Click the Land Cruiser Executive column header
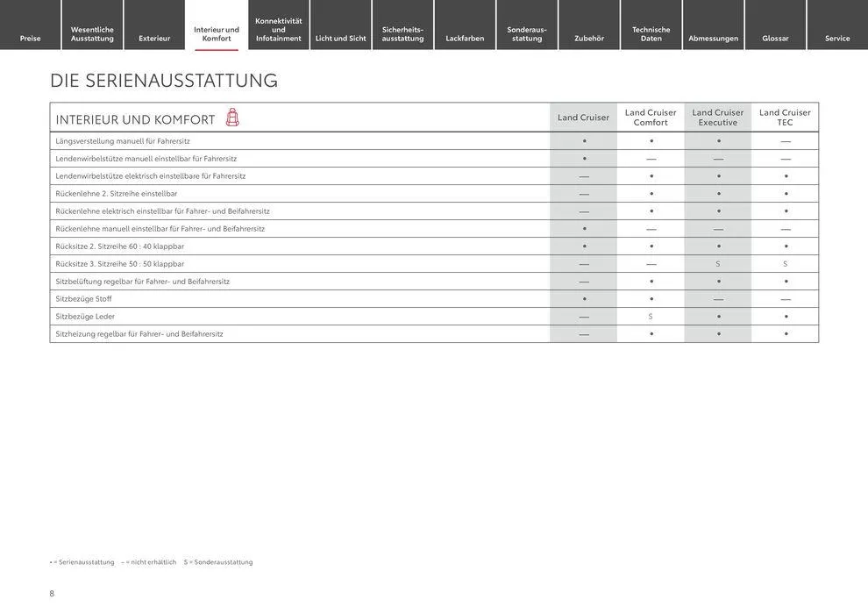The image size is (868, 614). point(718,118)
